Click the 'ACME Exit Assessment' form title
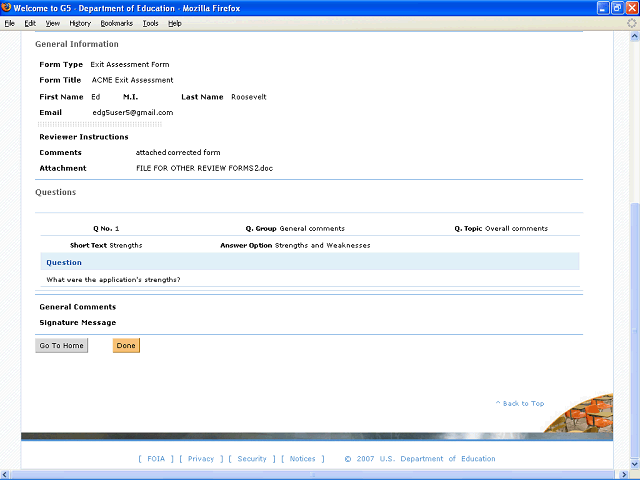 point(133,80)
